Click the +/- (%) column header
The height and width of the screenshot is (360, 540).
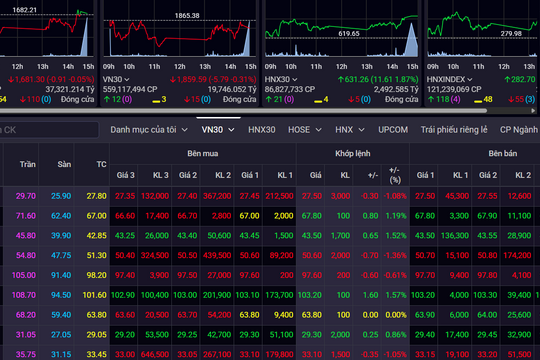[x=395, y=175]
